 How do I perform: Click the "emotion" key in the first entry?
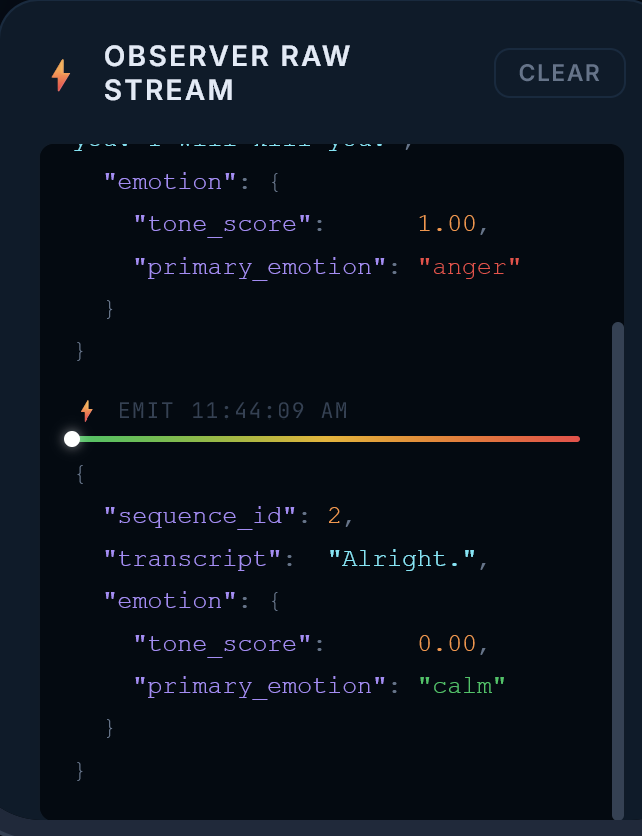click(170, 182)
